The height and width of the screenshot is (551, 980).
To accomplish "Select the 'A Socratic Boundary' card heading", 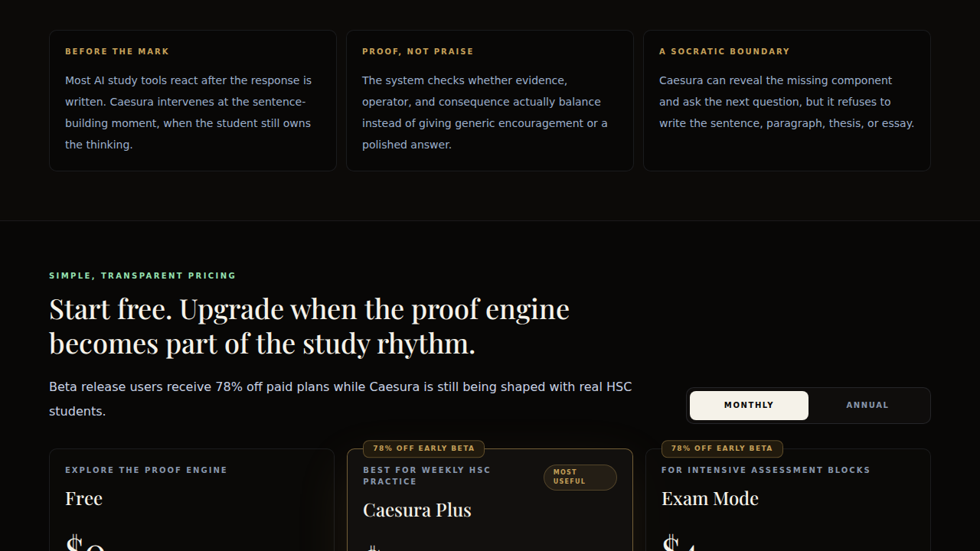I will (x=724, y=51).
